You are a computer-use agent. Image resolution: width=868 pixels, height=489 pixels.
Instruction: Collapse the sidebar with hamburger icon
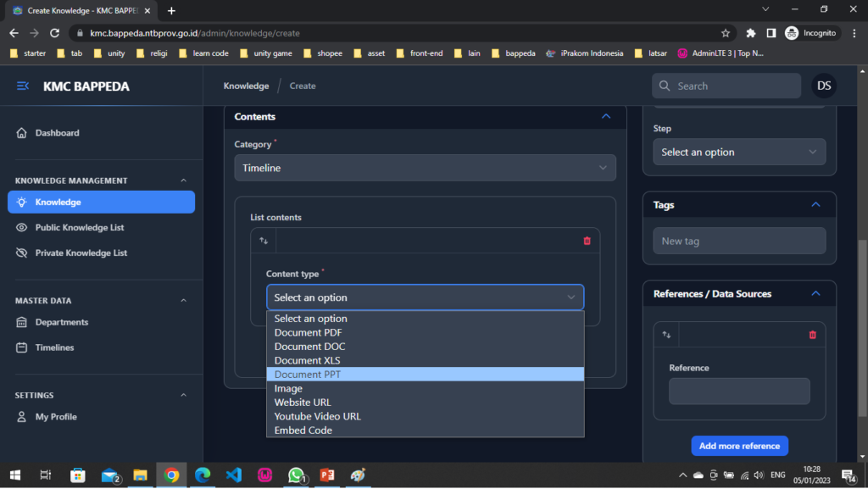click(23, 86)
